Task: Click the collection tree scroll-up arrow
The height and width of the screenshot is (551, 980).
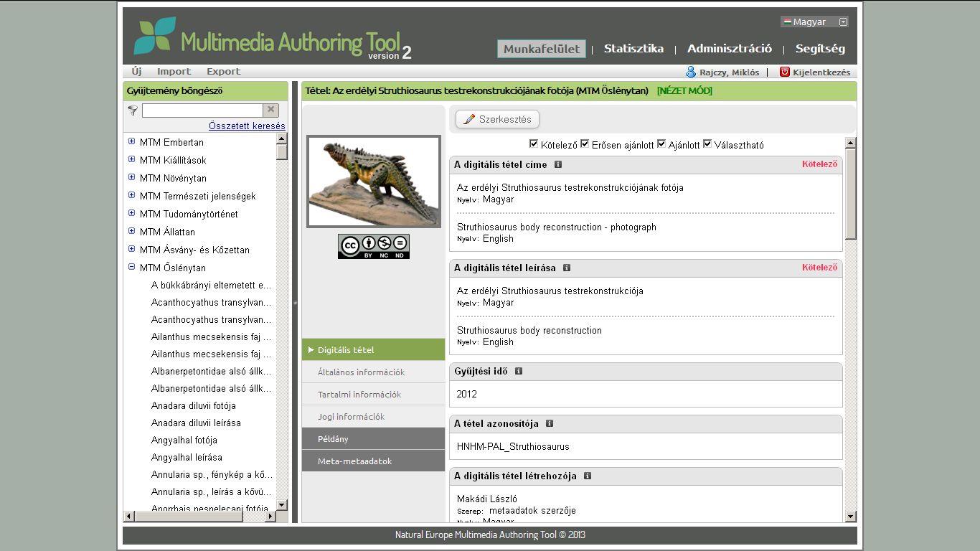Action: pyautogui.click(x=282, y=138)
